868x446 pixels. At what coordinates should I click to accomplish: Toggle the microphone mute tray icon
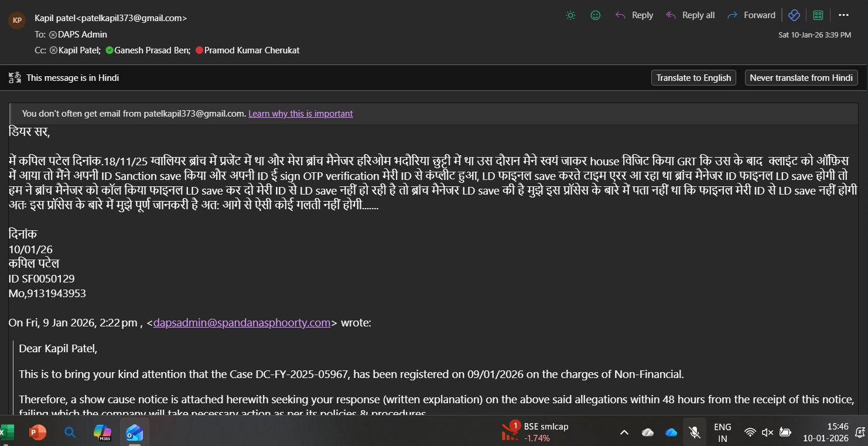pyautogui.click(x=695, y=433)
